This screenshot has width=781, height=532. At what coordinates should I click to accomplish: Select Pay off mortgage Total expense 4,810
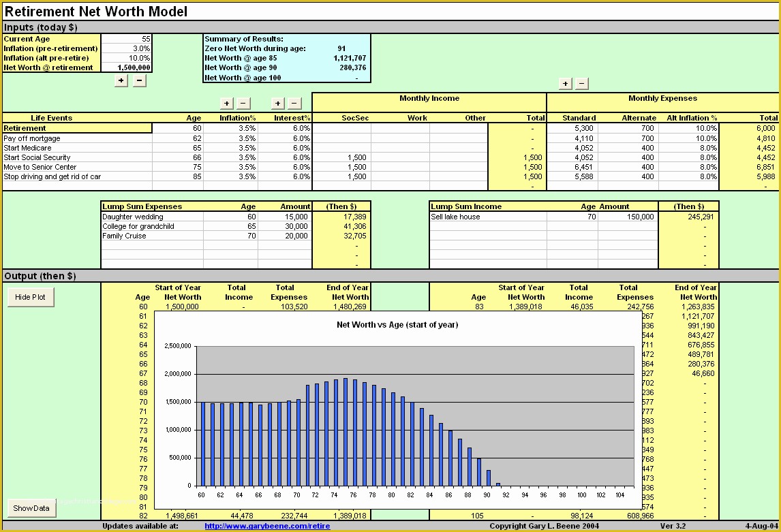pyautogui.click(x=748, y=138)
